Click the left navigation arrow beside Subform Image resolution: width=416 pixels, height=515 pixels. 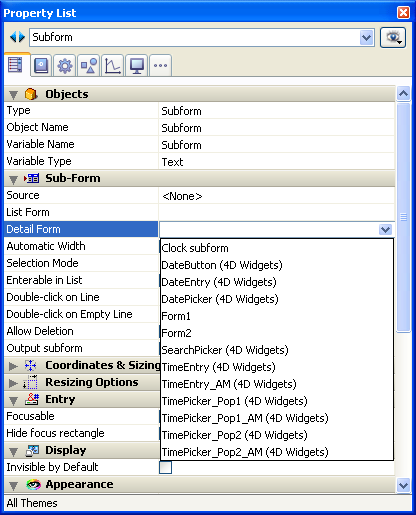(13, 37)
